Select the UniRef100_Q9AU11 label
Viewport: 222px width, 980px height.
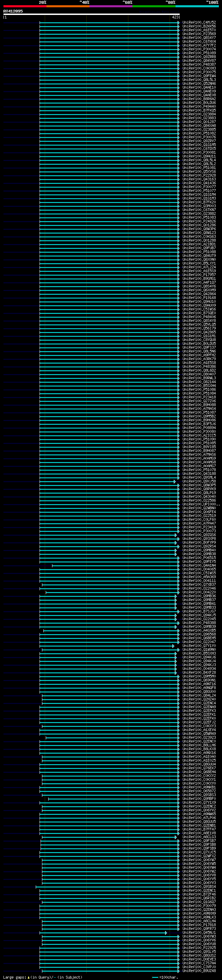(199, 156)
